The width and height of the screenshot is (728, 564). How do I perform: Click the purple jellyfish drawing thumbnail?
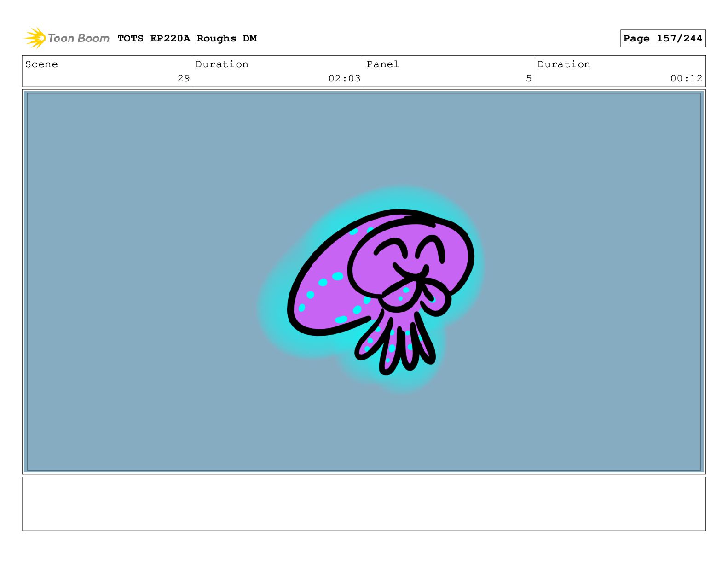pos(381,292)
